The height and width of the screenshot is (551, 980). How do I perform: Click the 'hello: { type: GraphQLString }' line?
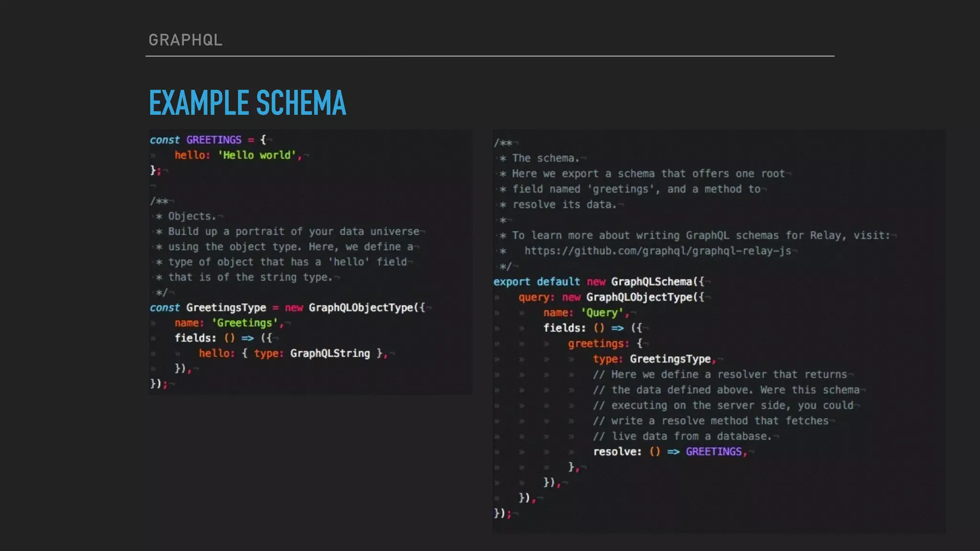292,353
